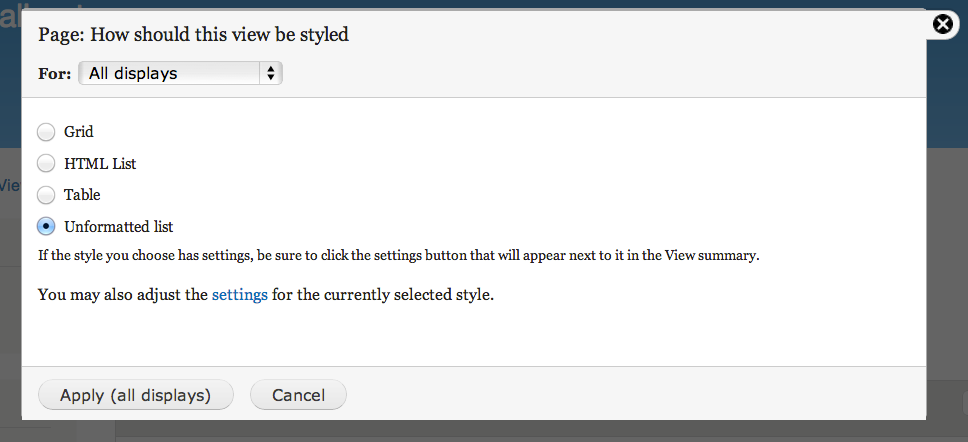Choose the HTML List radio option

pos(46,164)
